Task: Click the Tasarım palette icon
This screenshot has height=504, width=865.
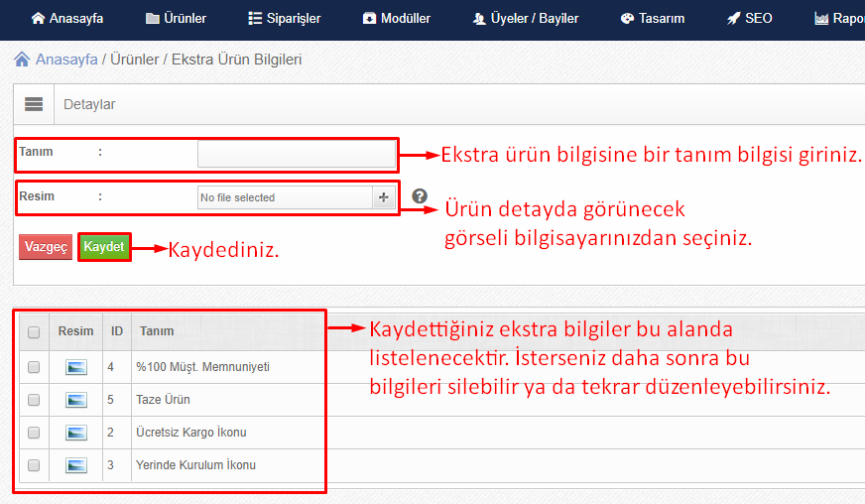Action: (627, 18)
